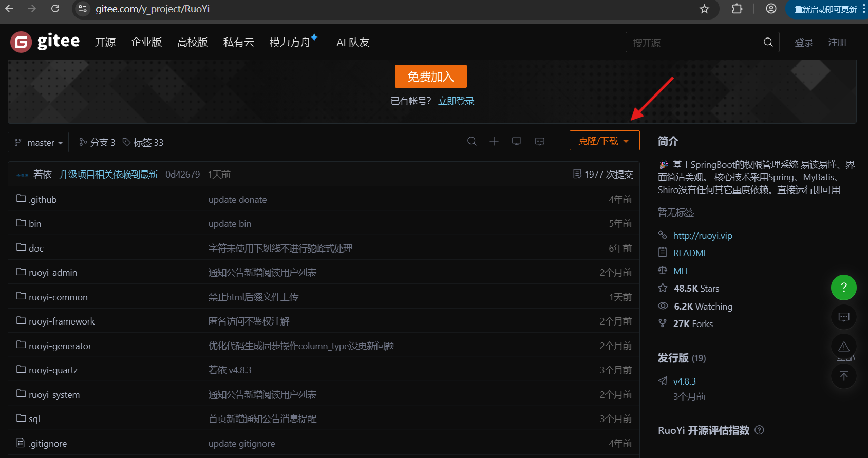Click the Gitee logo

coord(45,42)
